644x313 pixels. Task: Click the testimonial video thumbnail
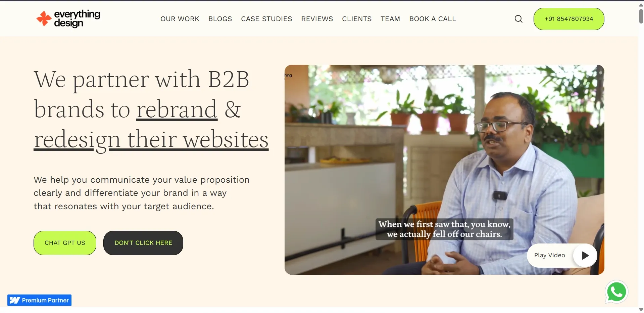(444, 170)
